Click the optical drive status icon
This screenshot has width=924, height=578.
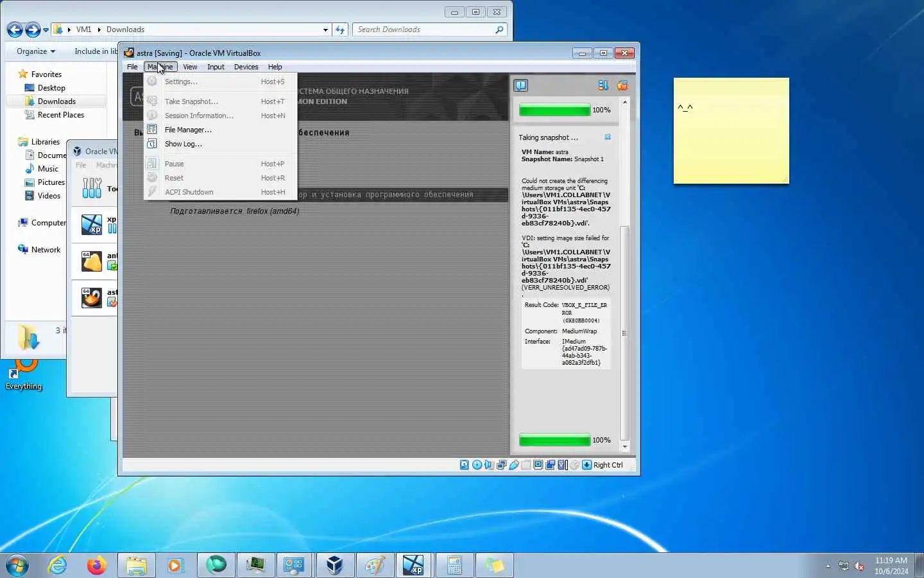pyautogui.click(x=477, y=465)
